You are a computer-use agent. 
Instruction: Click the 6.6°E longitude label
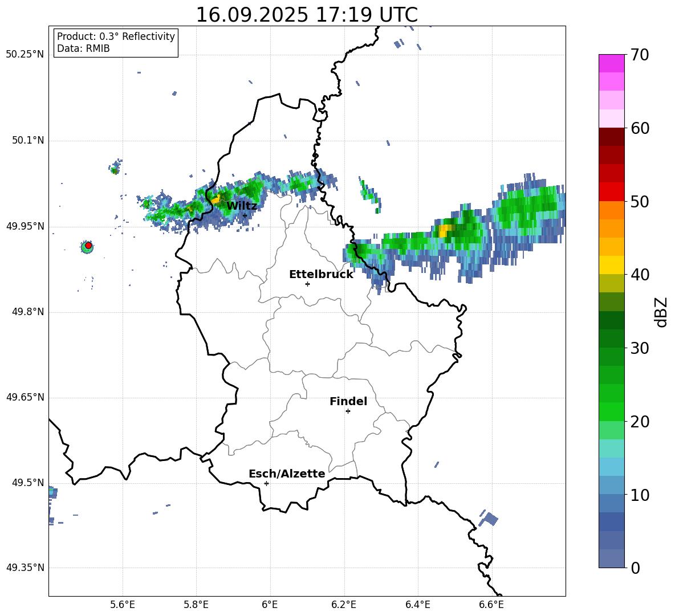tap(491, 605)
